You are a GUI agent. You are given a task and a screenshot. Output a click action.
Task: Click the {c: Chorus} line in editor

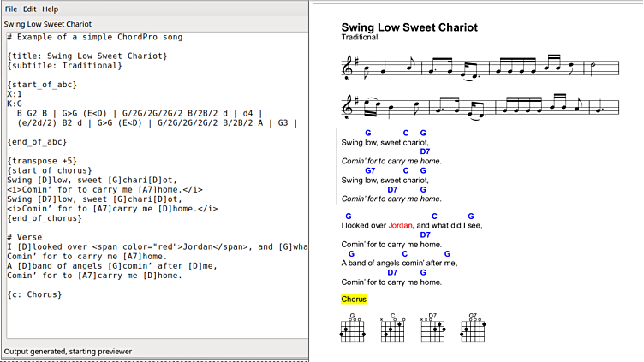coord(34,294)
